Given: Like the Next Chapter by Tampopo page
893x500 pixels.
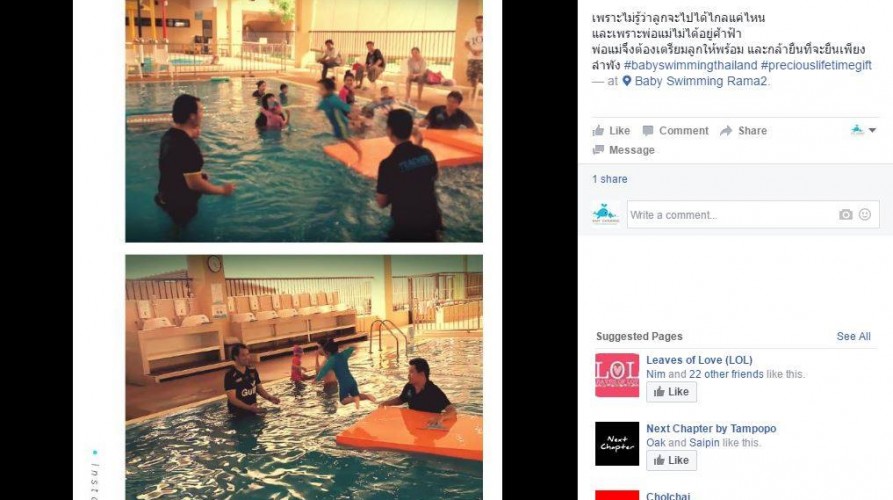Looking at the screenshot, I should (671, 460).
